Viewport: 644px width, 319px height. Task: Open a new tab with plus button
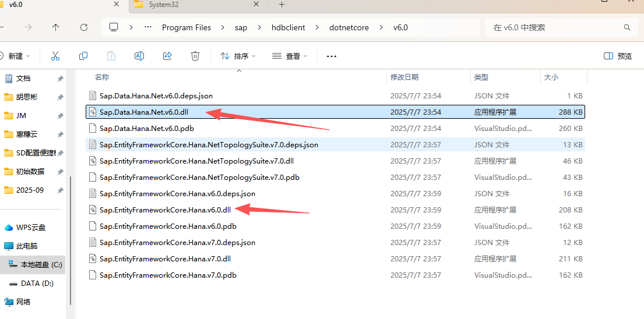click(x=281, y=5)
